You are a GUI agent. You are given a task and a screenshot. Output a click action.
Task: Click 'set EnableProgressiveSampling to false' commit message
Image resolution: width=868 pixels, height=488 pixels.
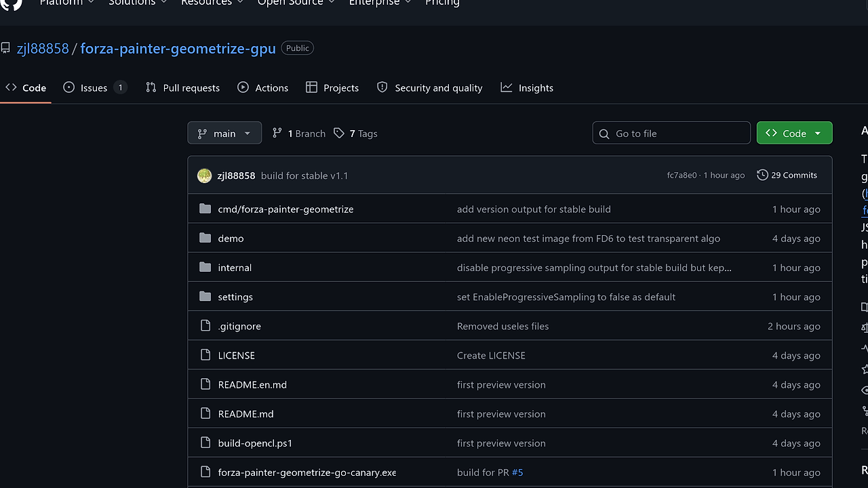click(x=566, y=296)
